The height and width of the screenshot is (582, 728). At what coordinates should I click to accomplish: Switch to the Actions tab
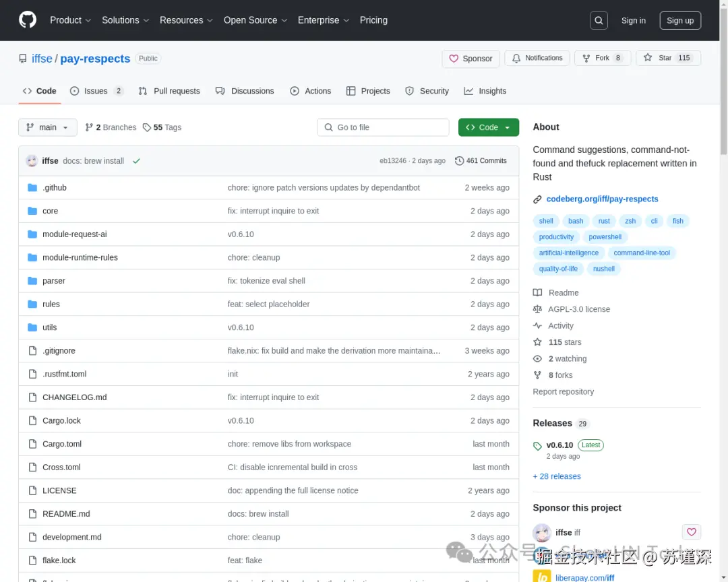click(x=310, y=91)
